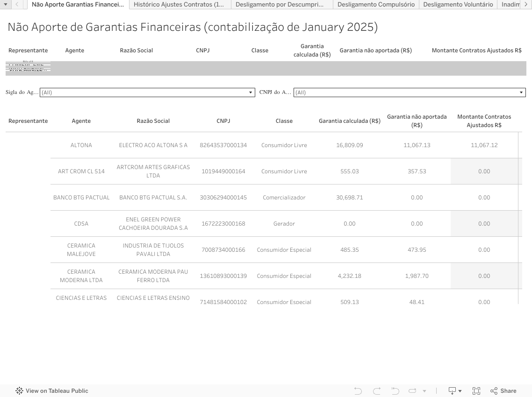Image resolution: width=532 pixels, height=397 pixels.
Task: Click Montante Contratos Ajustados R$ header in lower table
Action: pos(484,121)
